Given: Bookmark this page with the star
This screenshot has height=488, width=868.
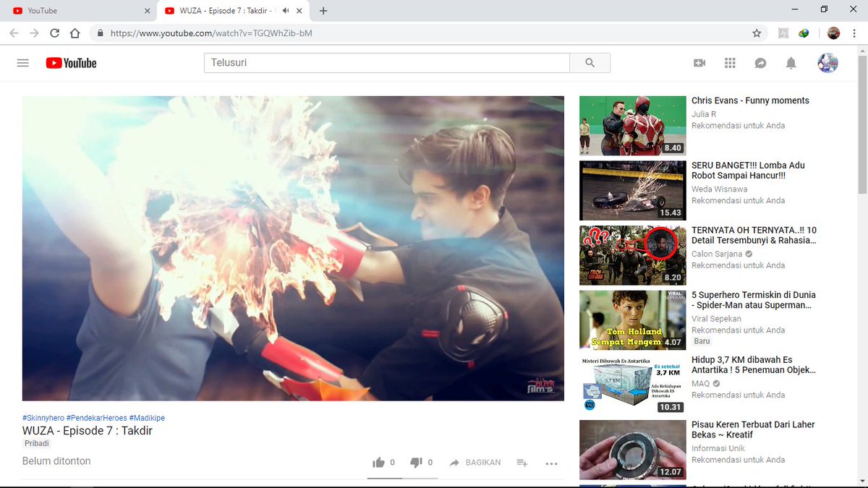Looking at the screenshot, I should [757, 33].
